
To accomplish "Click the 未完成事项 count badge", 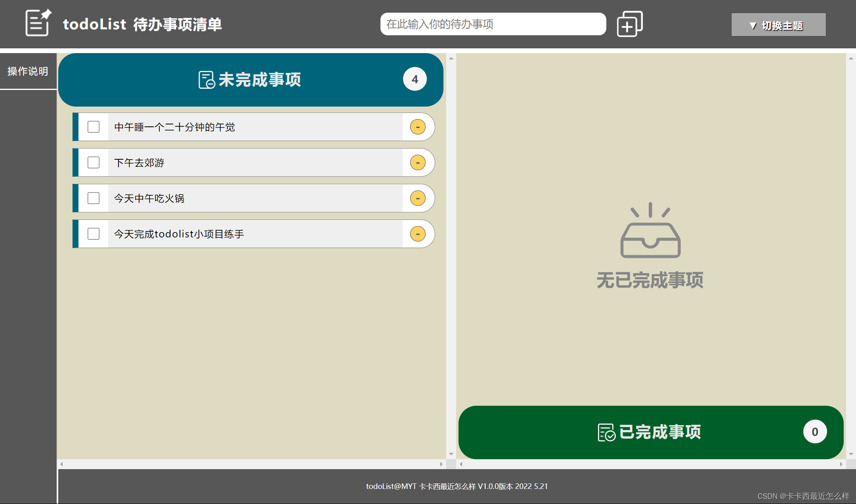I will [x=415, y=79].
